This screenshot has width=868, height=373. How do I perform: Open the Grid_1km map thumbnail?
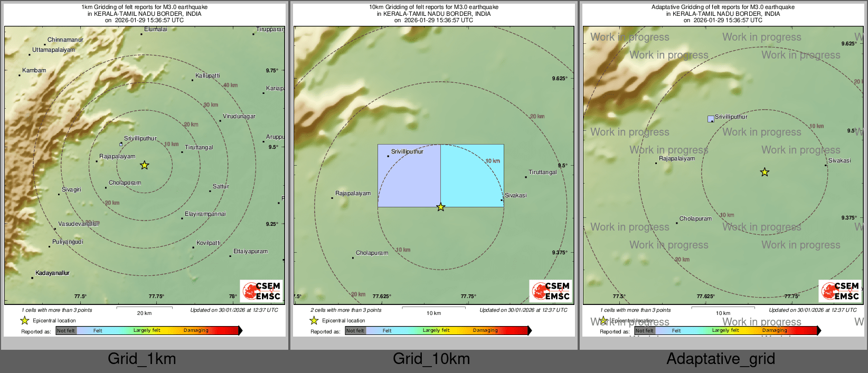pos(145,169)
